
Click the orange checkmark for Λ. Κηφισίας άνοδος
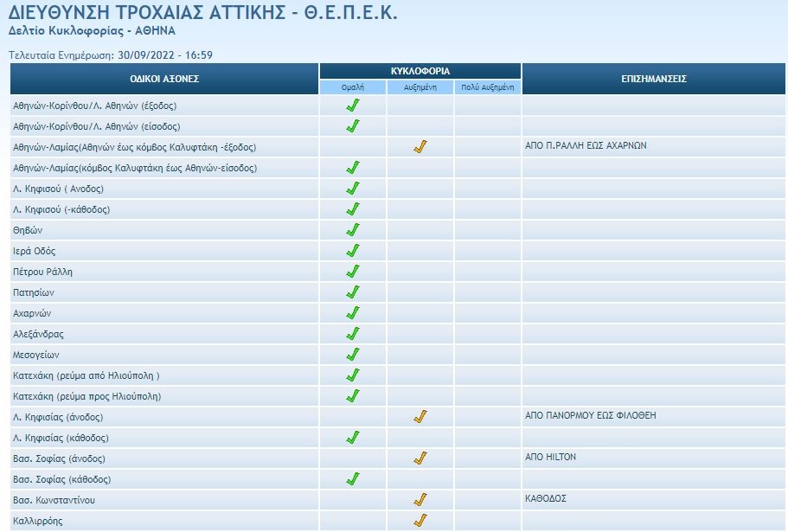(x=420, y=416)
